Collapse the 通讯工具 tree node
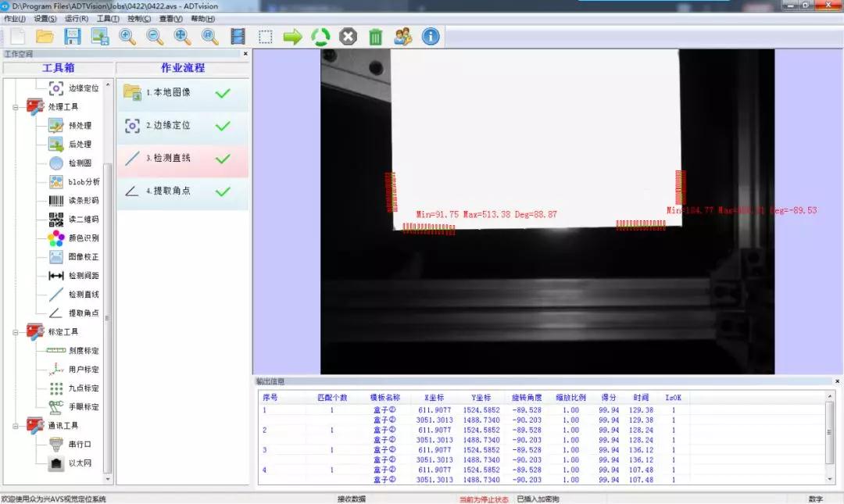The width and height of the screenshot is (844, 504). tap(15, 426)
